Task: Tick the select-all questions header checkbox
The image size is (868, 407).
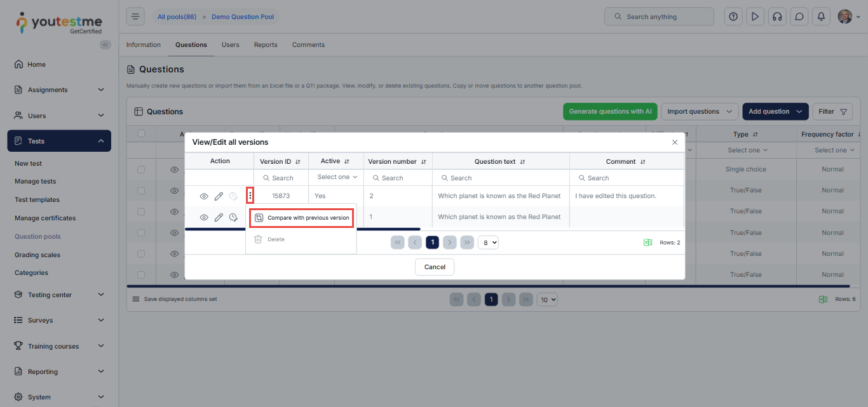Action: pyautogui.click(x=142, y=133)
